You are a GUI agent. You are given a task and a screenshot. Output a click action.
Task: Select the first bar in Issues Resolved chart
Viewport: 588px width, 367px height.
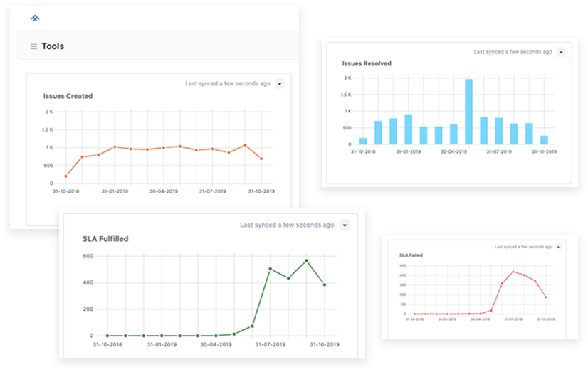(363, 141)
